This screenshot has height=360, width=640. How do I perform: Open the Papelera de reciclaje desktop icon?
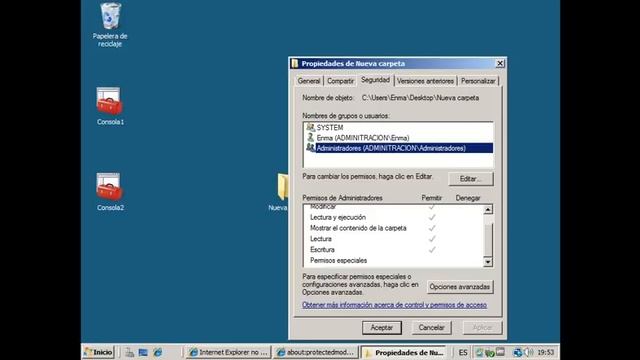[110, 25]
